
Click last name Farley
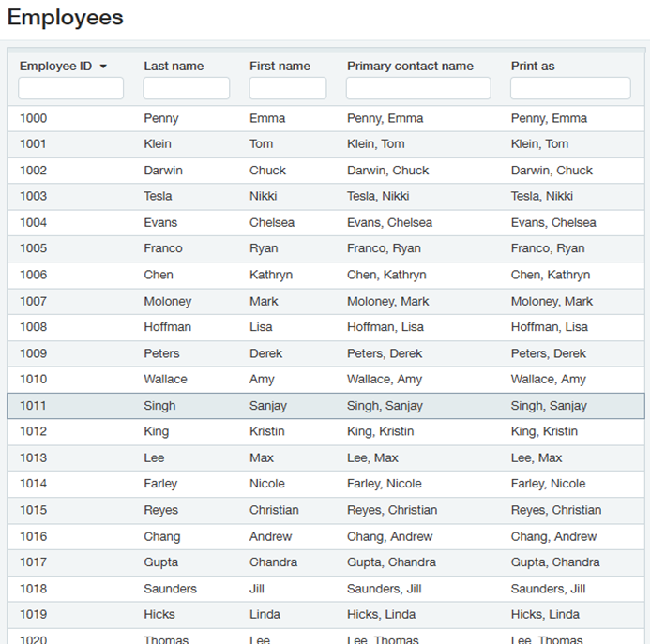[160, 484]
